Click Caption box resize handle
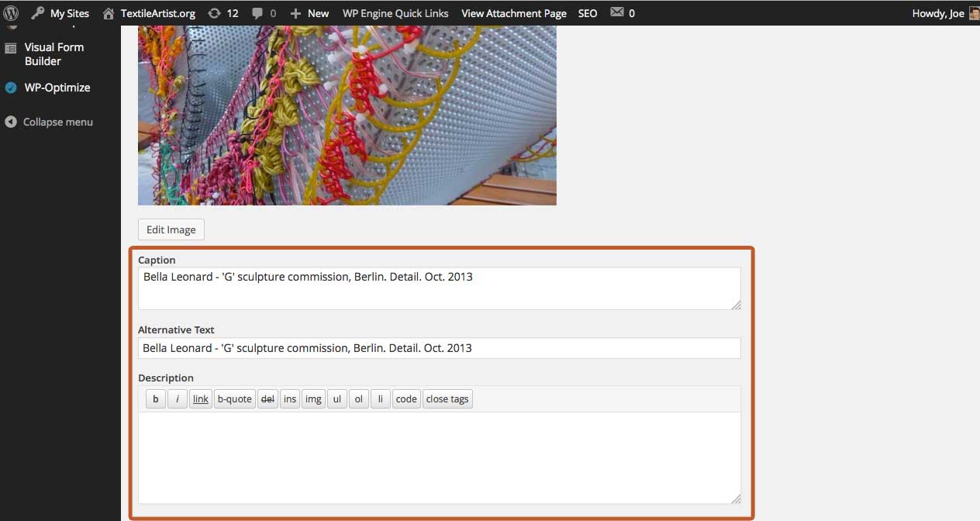This screenshot has height=521, width=980. click(x=736, y=305)
